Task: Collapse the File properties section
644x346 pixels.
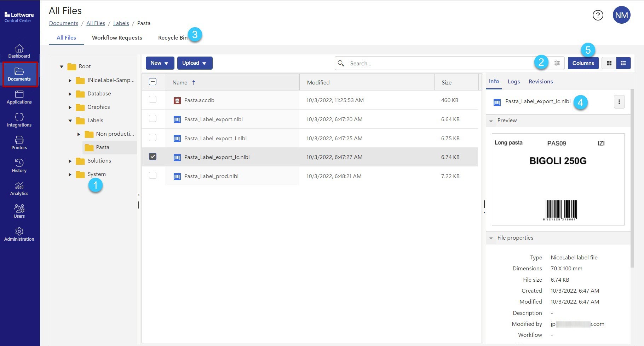Action: 491,238
